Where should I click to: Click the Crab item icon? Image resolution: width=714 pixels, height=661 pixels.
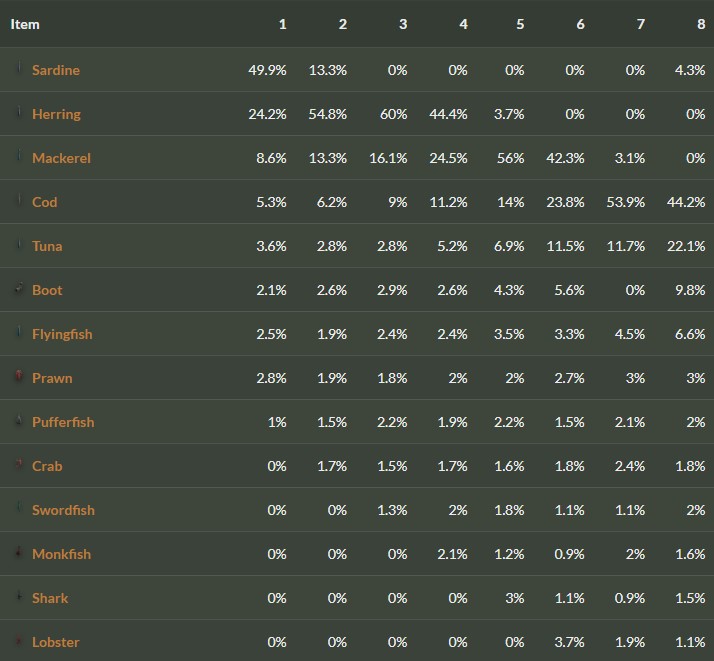(18, 466)
